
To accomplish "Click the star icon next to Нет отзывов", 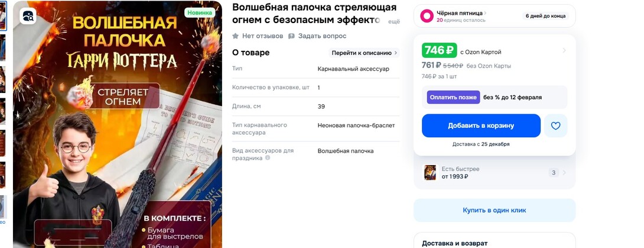I will (x=235, y=36).
